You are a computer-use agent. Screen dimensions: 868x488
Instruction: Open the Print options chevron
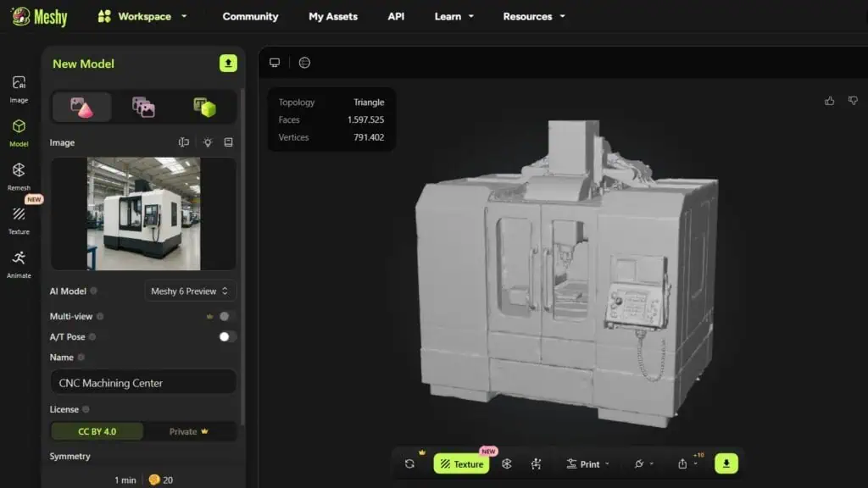click(607, 463)
